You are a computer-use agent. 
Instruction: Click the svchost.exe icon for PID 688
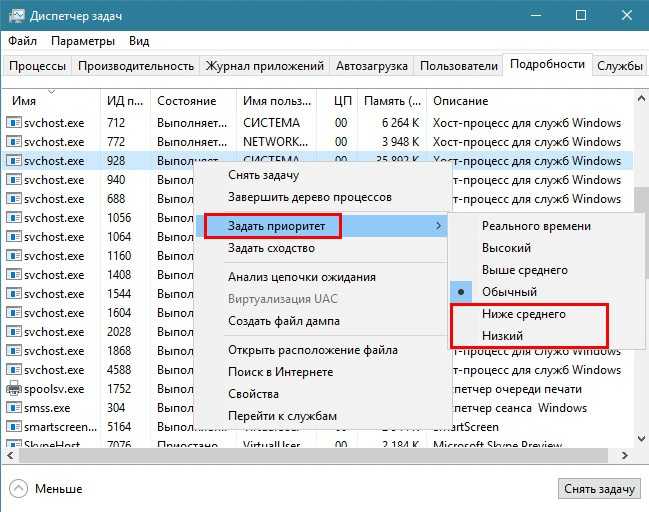click(14, 199)
